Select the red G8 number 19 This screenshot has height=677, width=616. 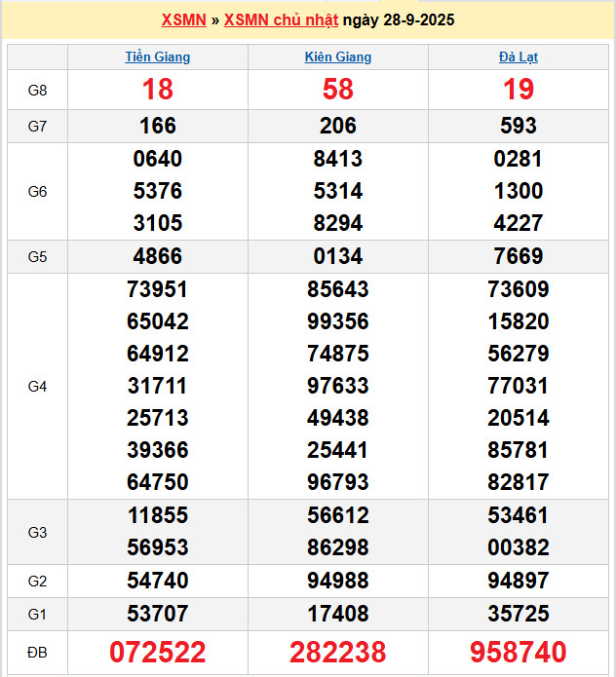pyautogui.click(x=519, y=90)
